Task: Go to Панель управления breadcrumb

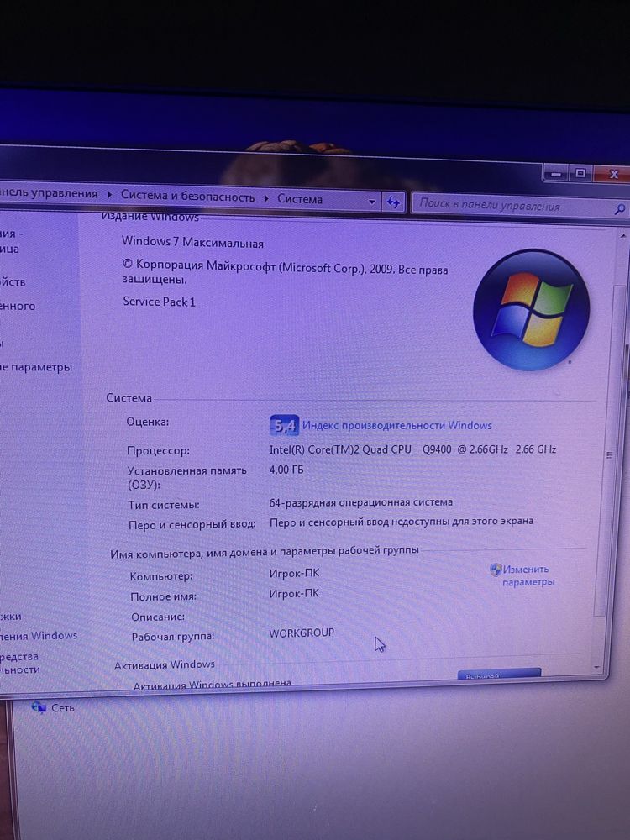Action: 49,193
